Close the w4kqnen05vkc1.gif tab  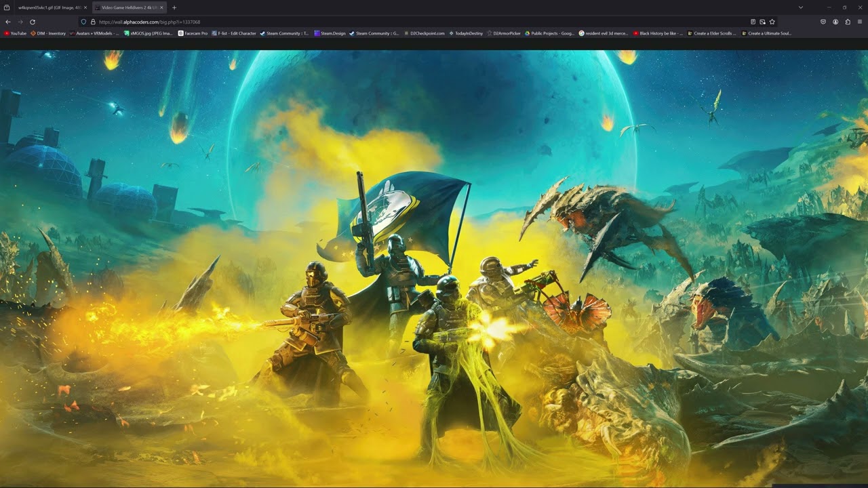pyautogui.click(x=85, y=7)
